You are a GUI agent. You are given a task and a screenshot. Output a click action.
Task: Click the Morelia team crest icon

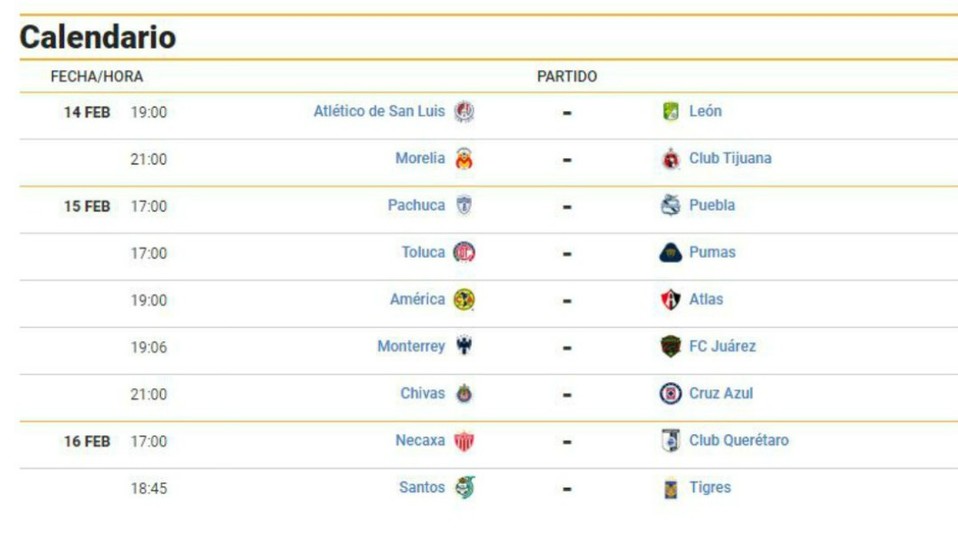coord(464,159)
